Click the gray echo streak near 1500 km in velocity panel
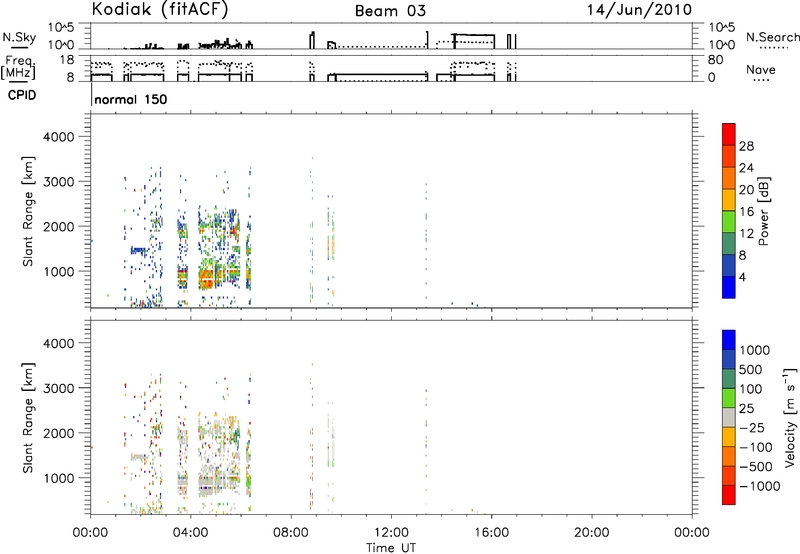 tap(139, 457)
